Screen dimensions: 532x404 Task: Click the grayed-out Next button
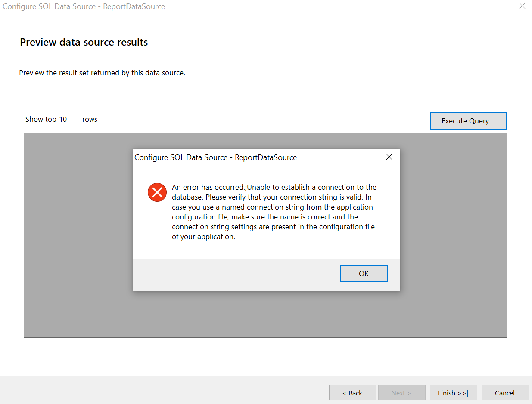[401, 393]
